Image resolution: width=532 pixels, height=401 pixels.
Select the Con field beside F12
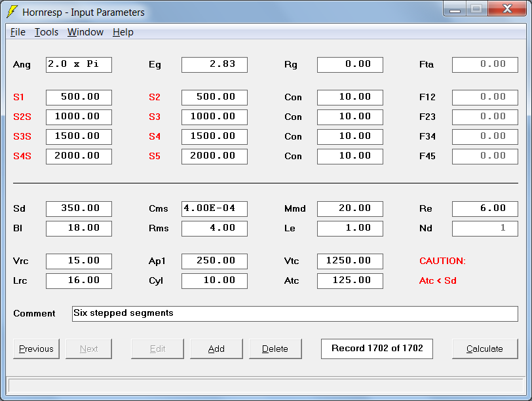(x=350, y=98)
